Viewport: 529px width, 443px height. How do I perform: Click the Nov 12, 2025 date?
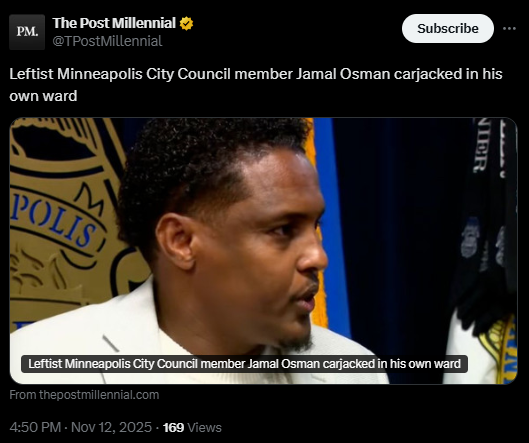[x=111, y=427]
